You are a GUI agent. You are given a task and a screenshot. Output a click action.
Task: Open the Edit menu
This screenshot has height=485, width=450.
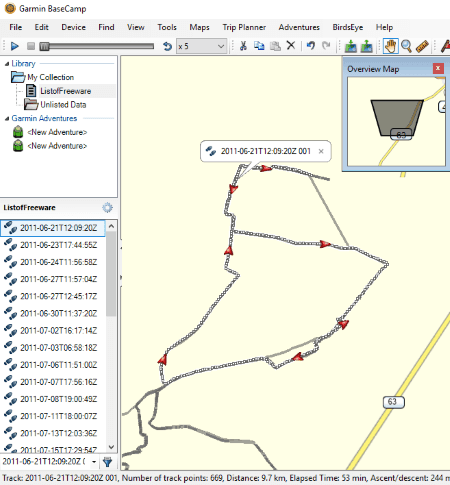coord(42,27)
